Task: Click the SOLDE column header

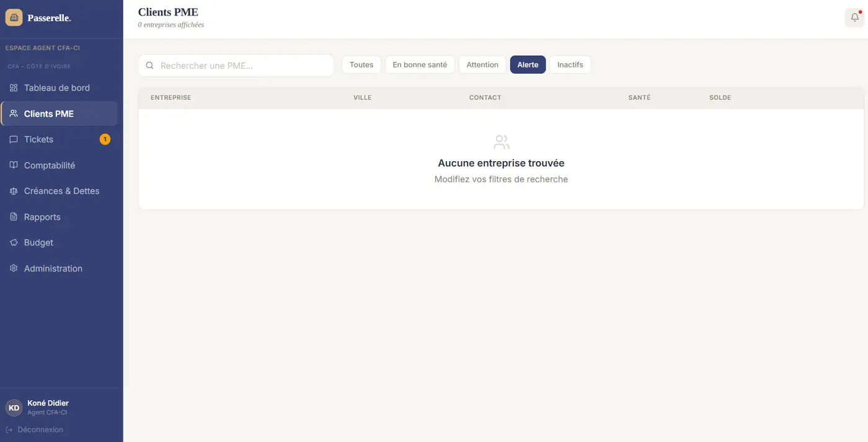Action: click(720, 98)
